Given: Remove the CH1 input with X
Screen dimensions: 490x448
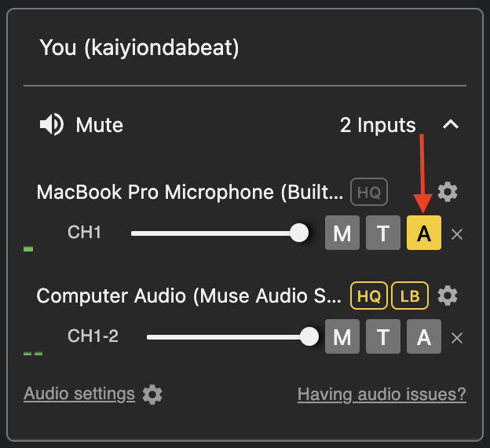Looking at the screenshot, I should [x=457, y=234].
